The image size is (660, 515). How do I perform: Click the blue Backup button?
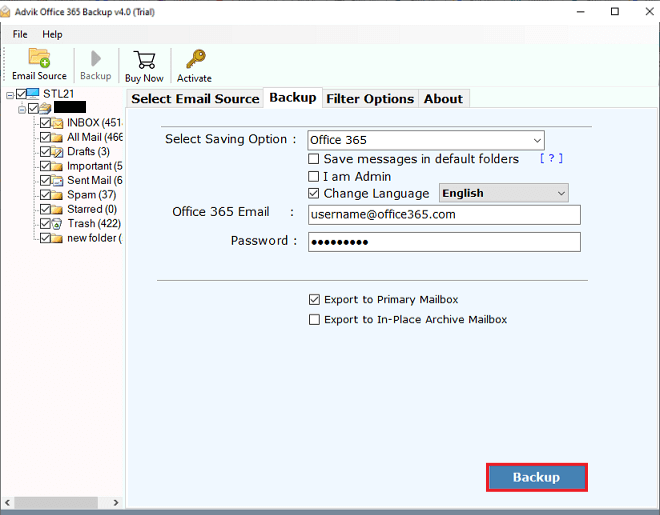point(537,478)
